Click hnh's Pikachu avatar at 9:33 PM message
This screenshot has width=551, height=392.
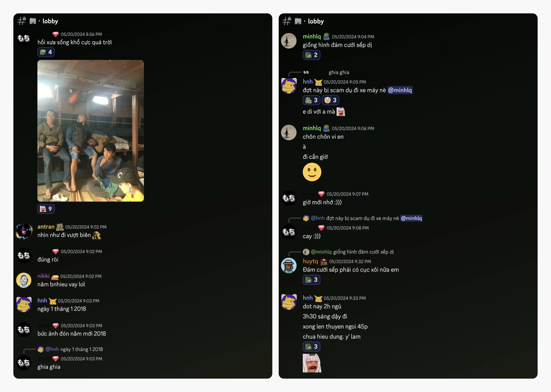(289, 302)
